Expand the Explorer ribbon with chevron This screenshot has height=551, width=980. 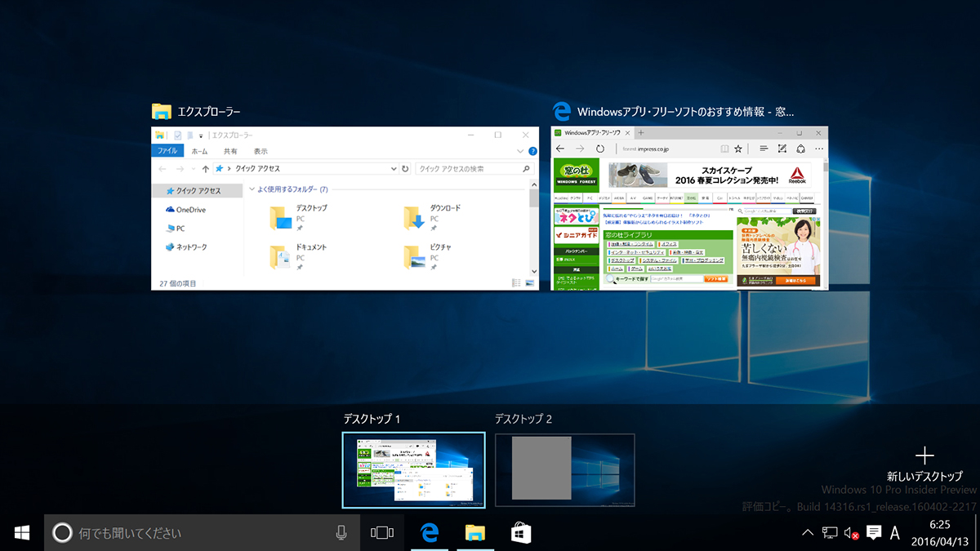pos(521,151)
